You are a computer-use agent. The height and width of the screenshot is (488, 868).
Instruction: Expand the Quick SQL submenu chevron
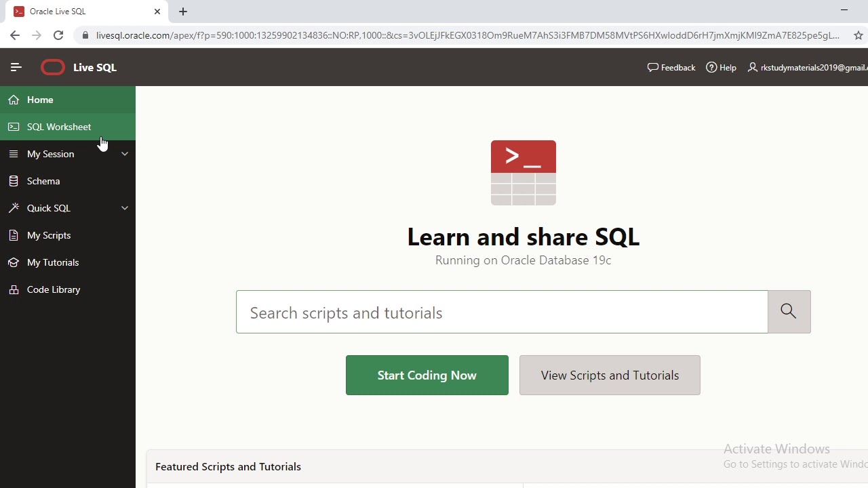(x=125, y=208)
